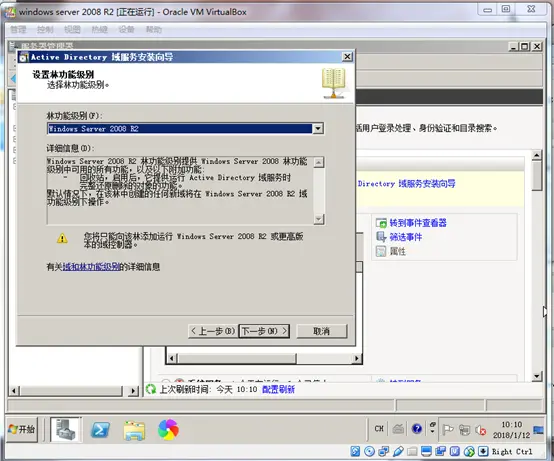Close the Active Directory wizard dialog
Screen dimensions: 554x461
(347, 57)
